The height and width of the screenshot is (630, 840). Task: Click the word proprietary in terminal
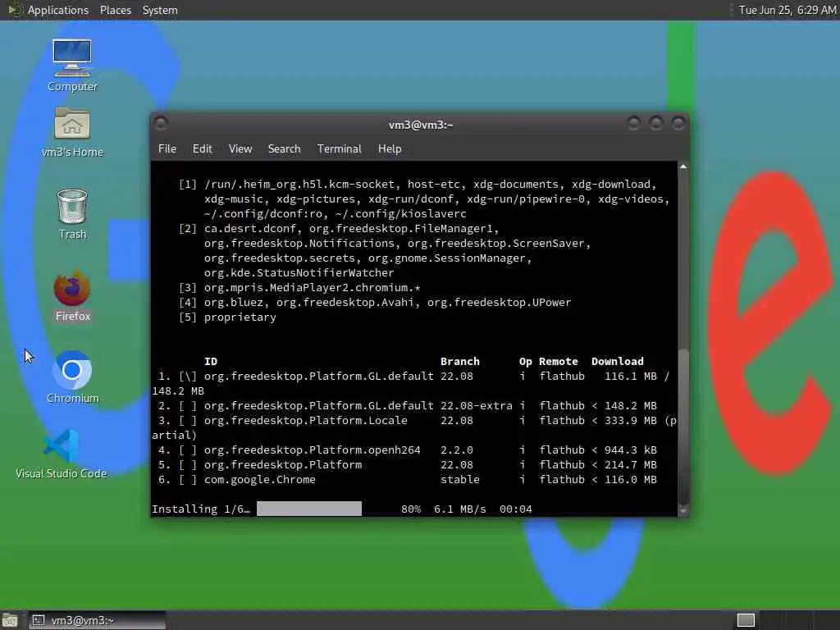click(240, 317)
